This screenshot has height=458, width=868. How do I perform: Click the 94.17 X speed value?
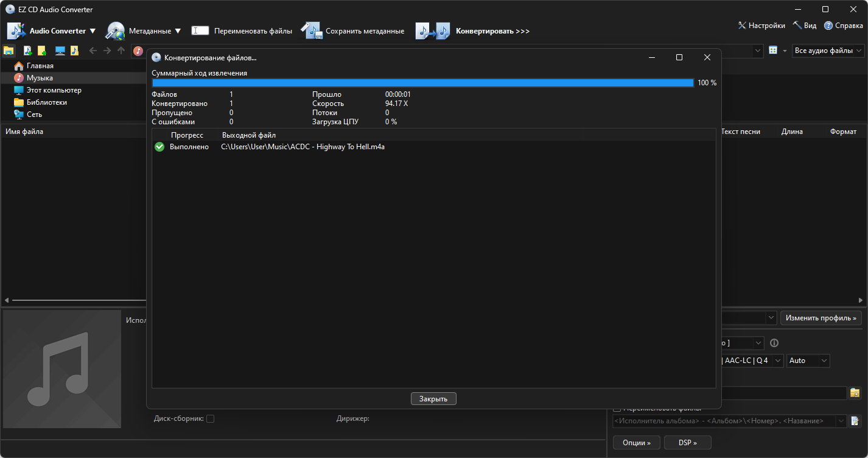(x=396, y=104)
